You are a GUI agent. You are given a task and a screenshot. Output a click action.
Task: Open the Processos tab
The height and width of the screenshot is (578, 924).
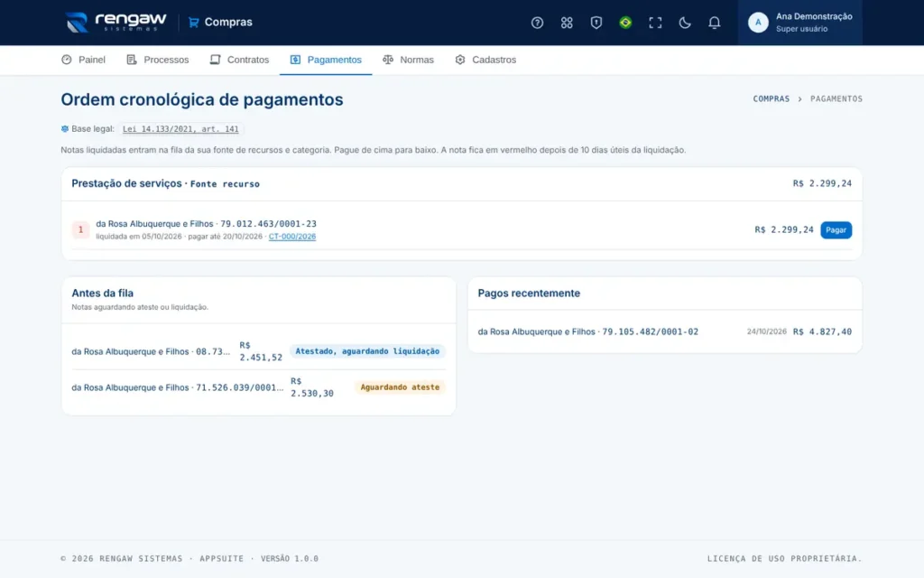(x=157, y=60)
